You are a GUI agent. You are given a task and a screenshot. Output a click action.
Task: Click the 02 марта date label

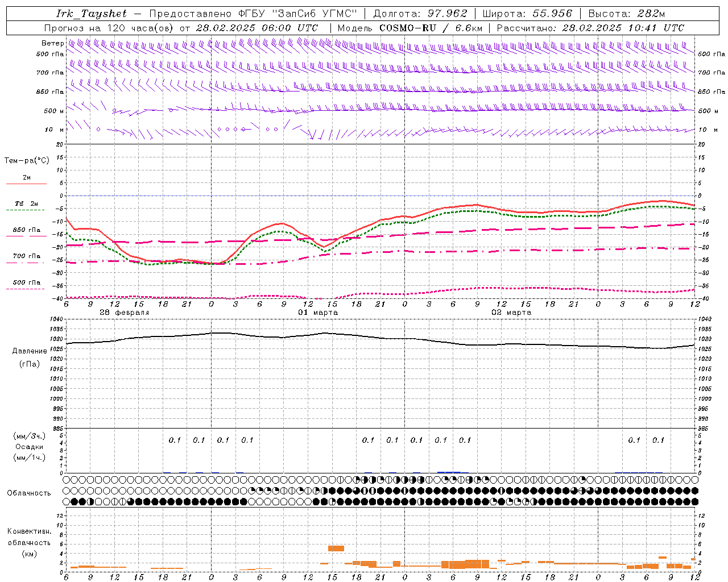coord(511,313)
